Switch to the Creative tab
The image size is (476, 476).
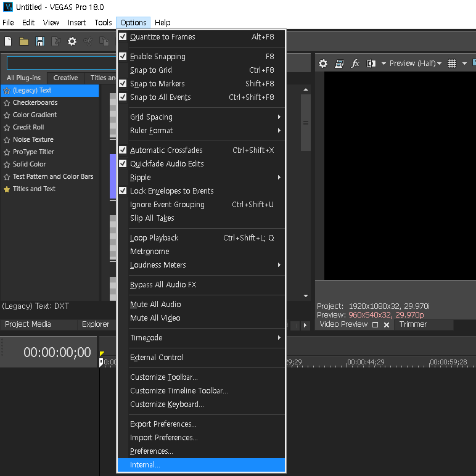[x=65, y=78]
